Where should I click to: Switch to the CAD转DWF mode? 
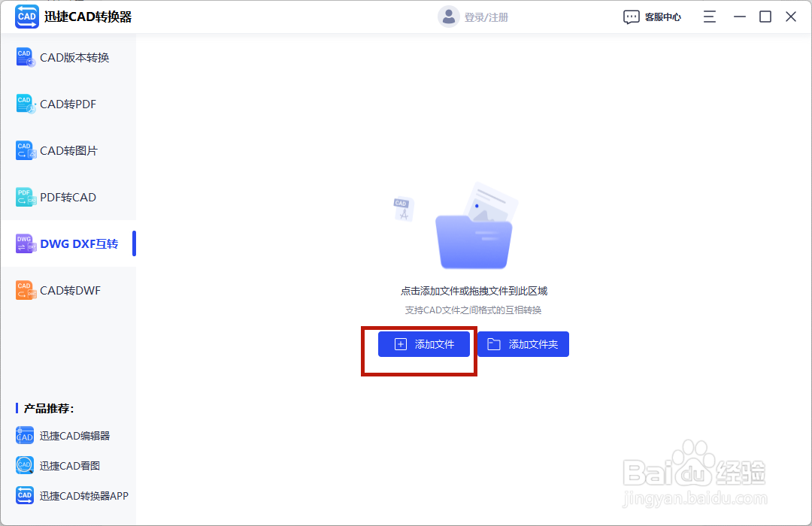tap(25, 290)
